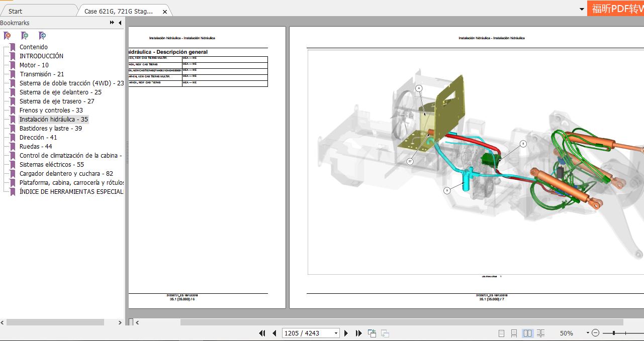Close the Case 621G, 721G document tab

point(165,12)
